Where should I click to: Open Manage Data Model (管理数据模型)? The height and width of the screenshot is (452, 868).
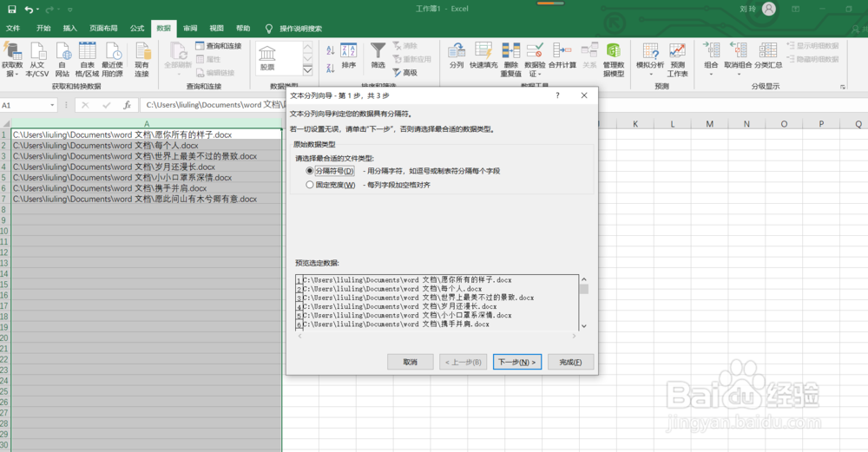pos(614,60)
